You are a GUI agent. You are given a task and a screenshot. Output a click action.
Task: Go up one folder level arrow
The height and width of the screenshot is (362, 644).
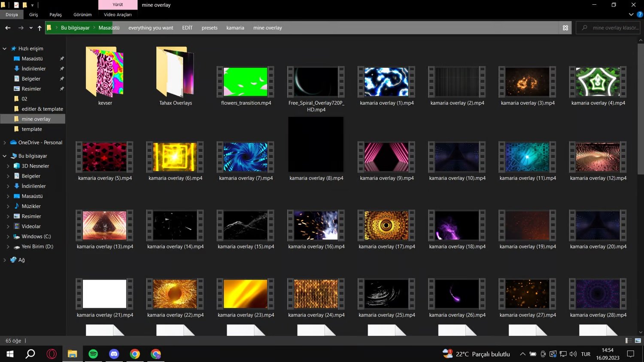[x=39, y=28]
